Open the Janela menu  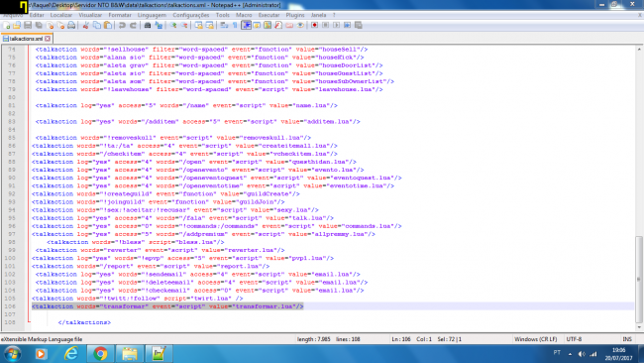coord(319,15)
